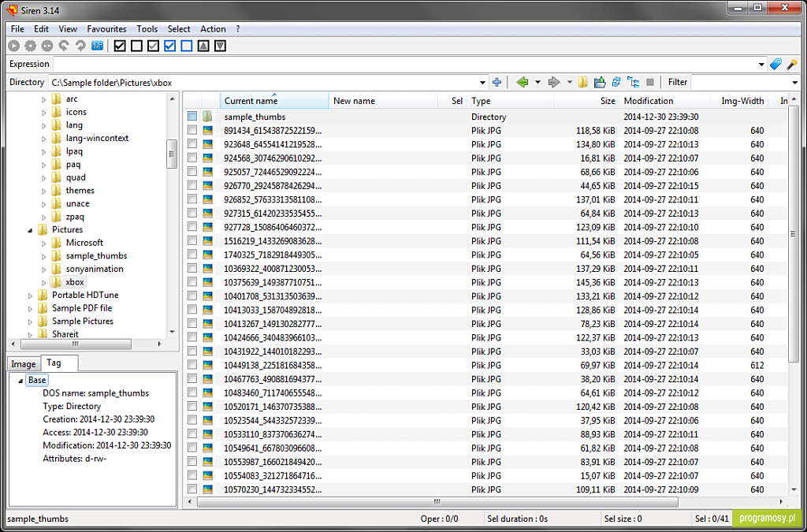Tick the checkbox for 10570230_144732334552 file
Screen dimensions: 807x532
point(192,489)
